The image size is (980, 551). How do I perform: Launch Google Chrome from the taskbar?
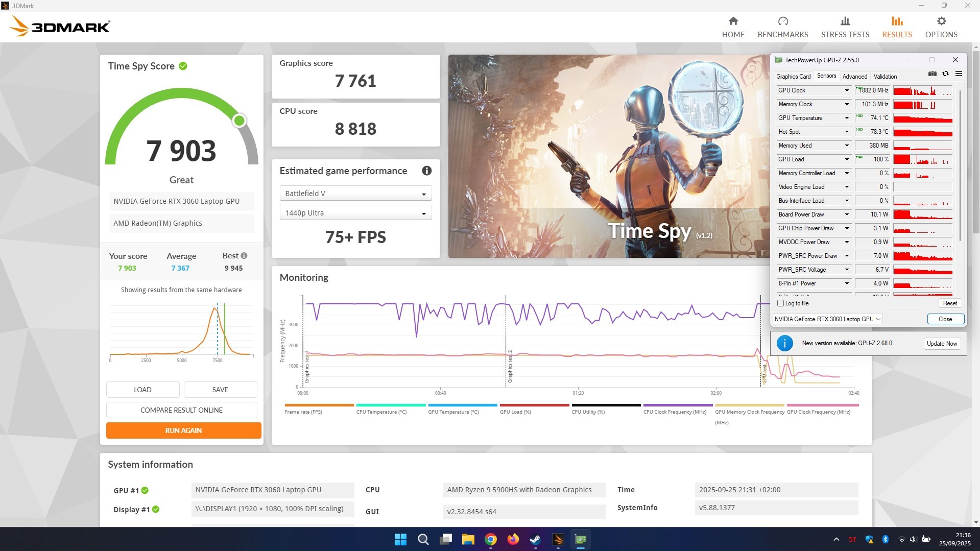point(490,539)
